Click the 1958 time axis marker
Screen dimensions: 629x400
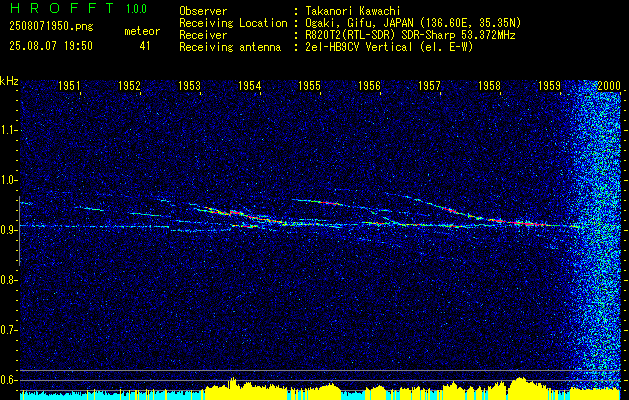click(x=489, y=85)
